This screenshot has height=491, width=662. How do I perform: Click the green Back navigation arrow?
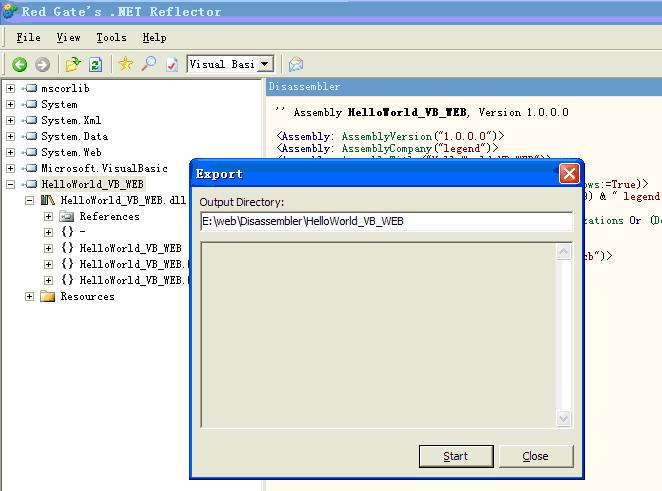point(19,65)
